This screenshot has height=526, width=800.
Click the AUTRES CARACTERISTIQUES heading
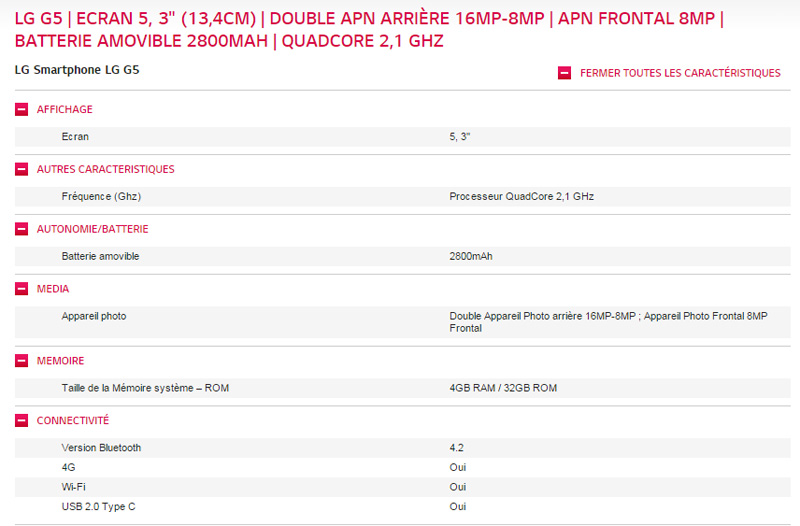(106, 169)
